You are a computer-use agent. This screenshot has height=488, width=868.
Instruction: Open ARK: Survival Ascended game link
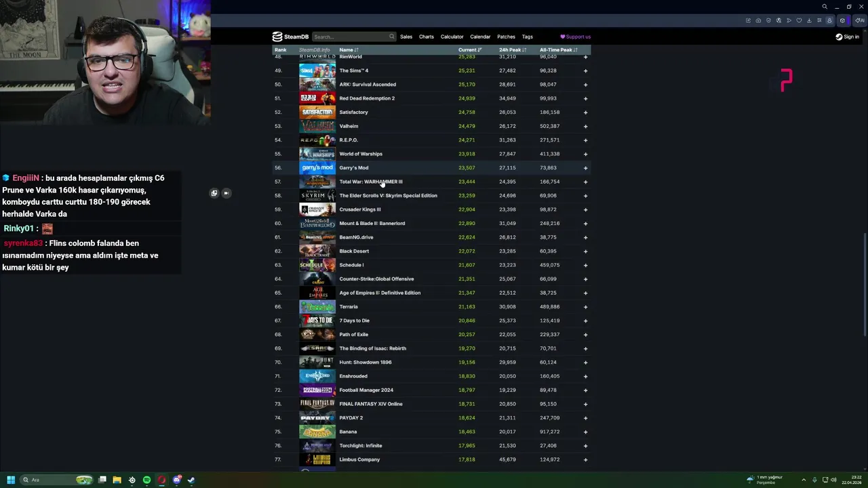pos(368,85)
